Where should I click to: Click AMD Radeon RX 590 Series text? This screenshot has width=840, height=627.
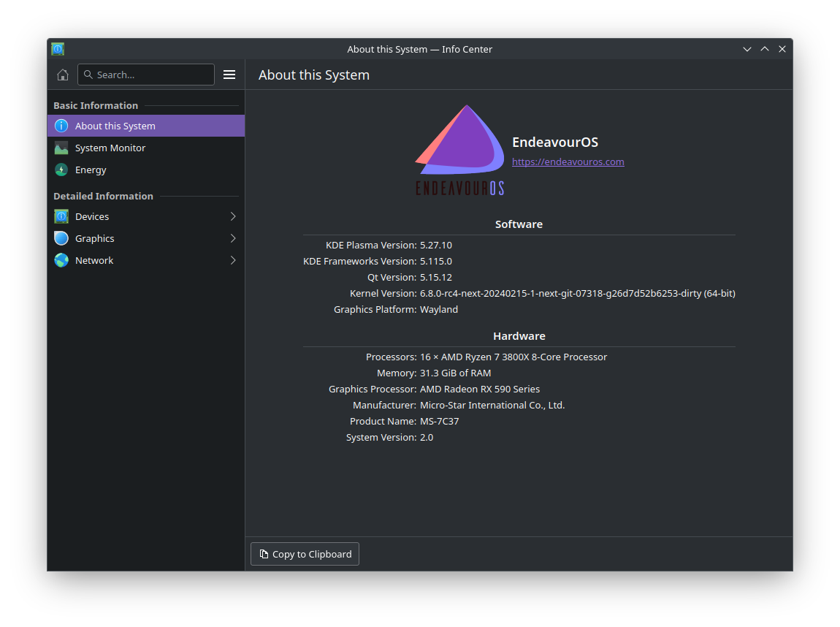click(x=480, y=389)
